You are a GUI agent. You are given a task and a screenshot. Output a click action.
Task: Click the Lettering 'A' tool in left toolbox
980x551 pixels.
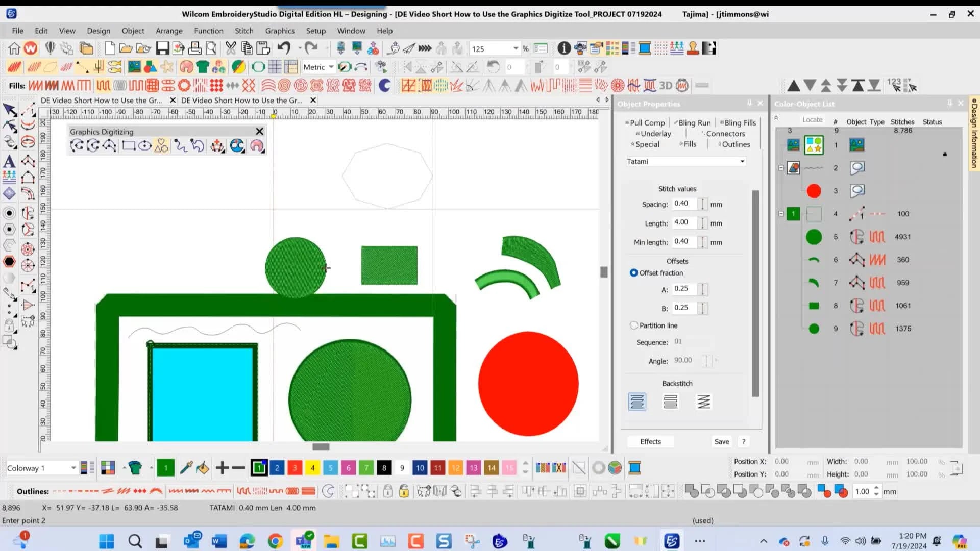coord(9,162)
